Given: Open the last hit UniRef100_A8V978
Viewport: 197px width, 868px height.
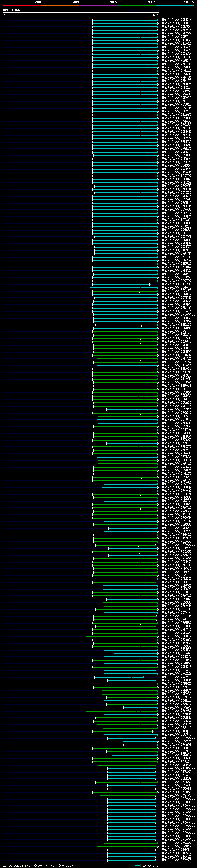Looking at the screenshot, I should coord(177,860).
